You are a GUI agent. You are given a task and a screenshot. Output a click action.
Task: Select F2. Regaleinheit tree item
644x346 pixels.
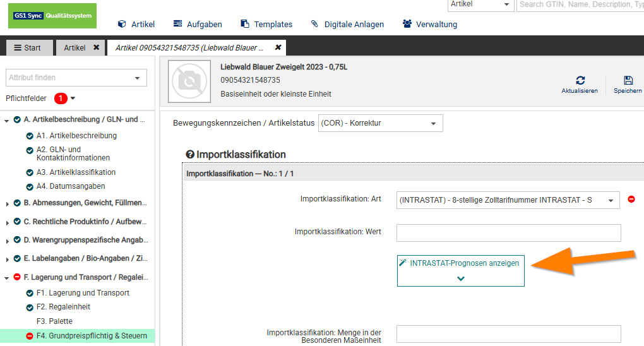coord(63,307)
